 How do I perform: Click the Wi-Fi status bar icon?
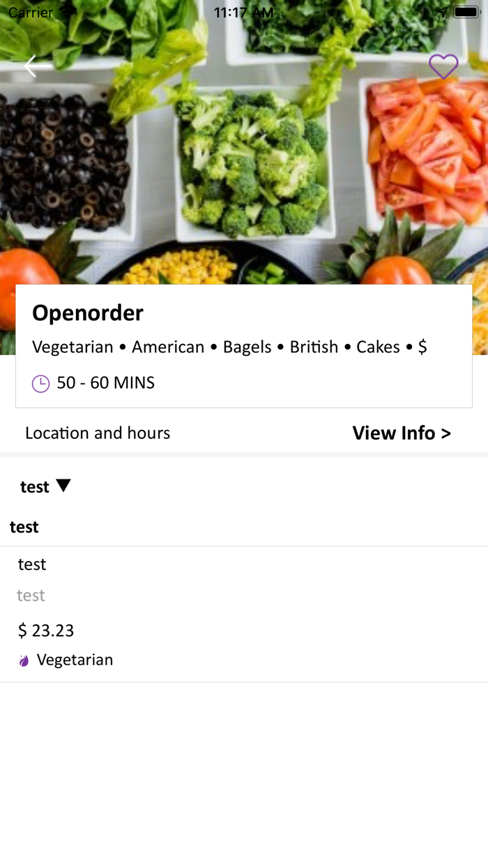(x=67, y=13)
